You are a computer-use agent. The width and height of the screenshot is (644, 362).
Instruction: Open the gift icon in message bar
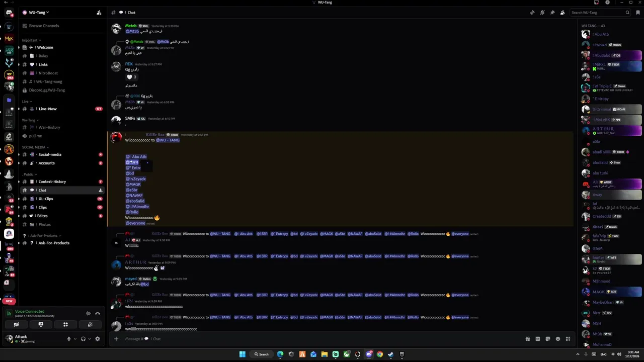coord(528,339)
